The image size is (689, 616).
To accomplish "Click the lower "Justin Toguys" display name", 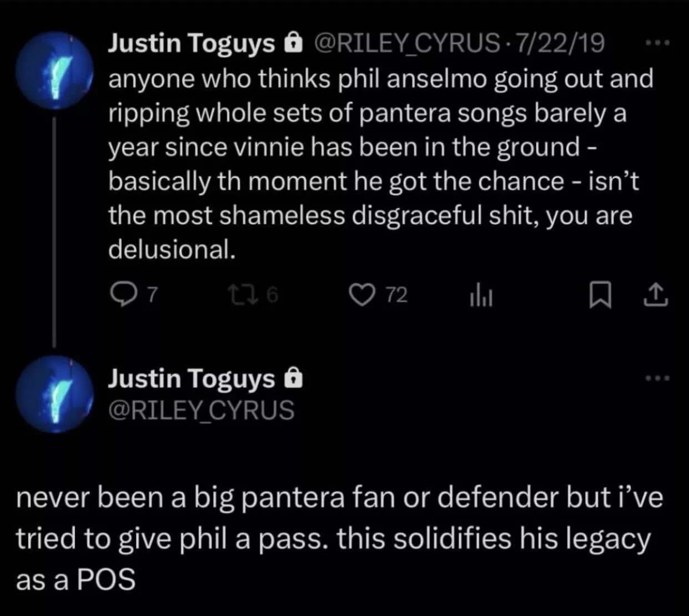I will [x=191, y=378].
